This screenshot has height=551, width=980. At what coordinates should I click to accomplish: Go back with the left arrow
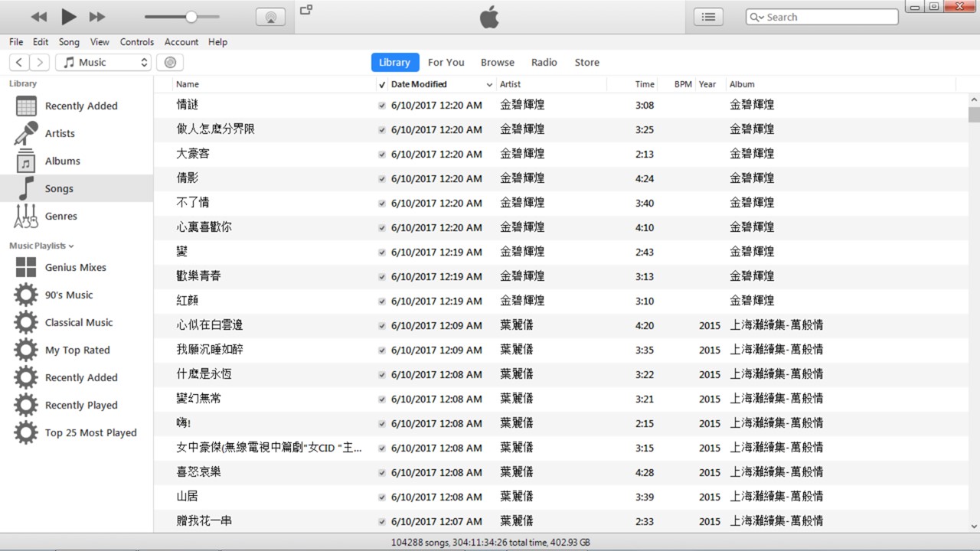pyautogui.click(x=19, y=63)
